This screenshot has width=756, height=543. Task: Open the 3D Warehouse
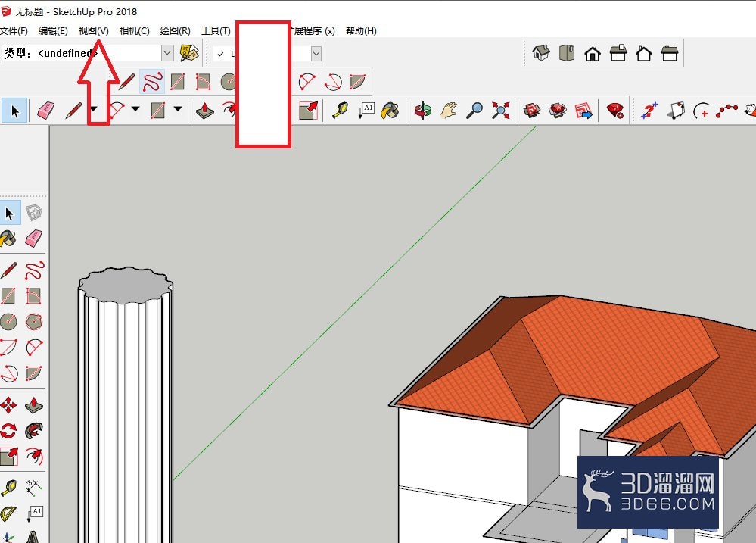point(532,111)
